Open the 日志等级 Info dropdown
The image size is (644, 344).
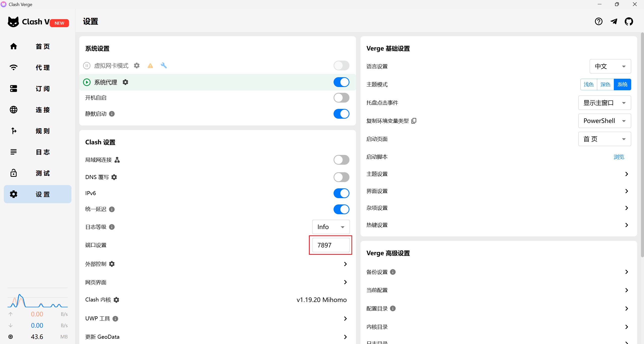point(331,227)
